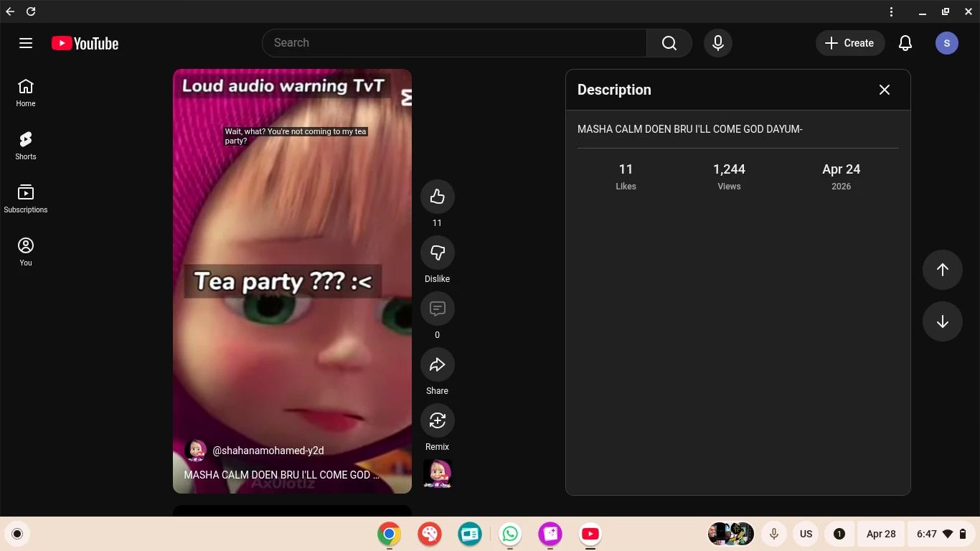Click the Shorts video player
This screenshot has width=980, height=551.
coord(292,281)
